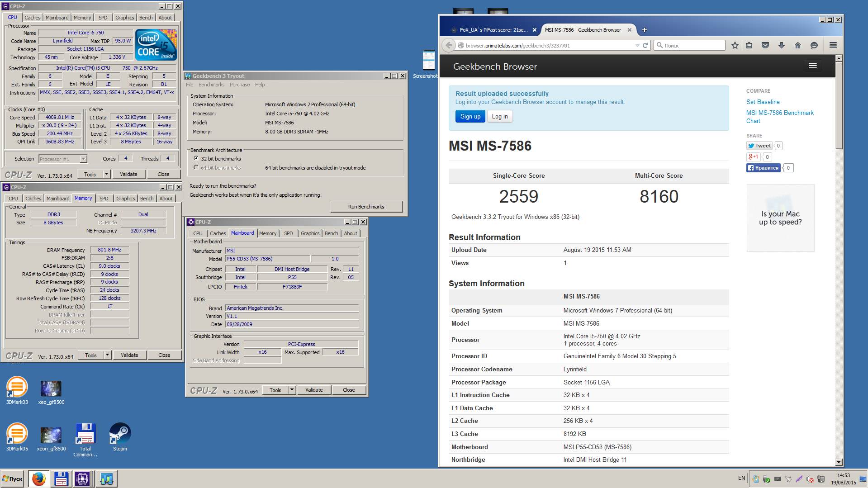868x488 pixels.
Task: Click the muted volume tray icon
Action: (810, 479)
